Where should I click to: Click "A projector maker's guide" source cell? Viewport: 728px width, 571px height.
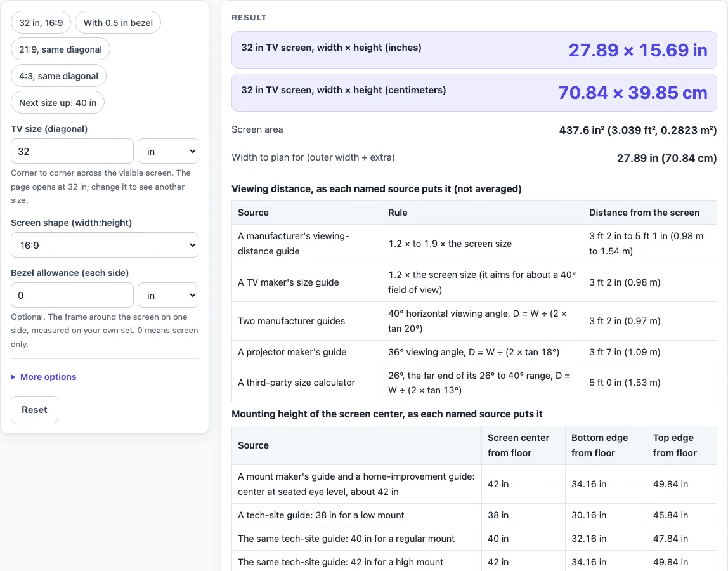click(307, 352)
